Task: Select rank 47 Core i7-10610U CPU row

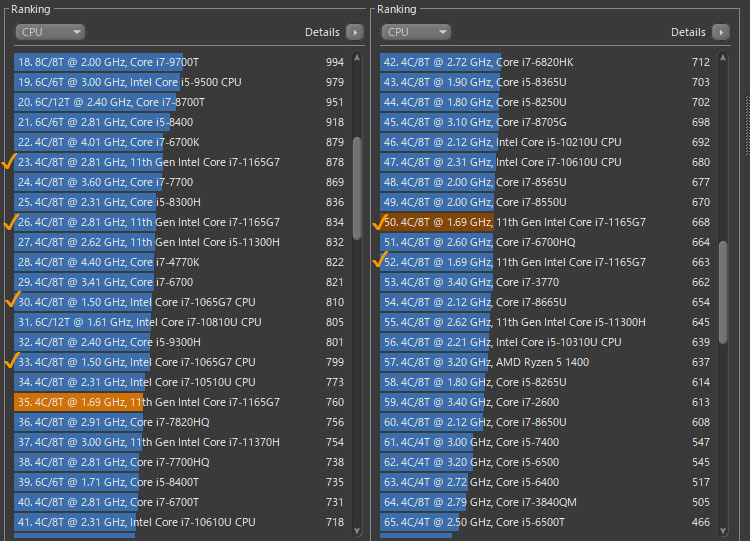Action: coord(545,162)
